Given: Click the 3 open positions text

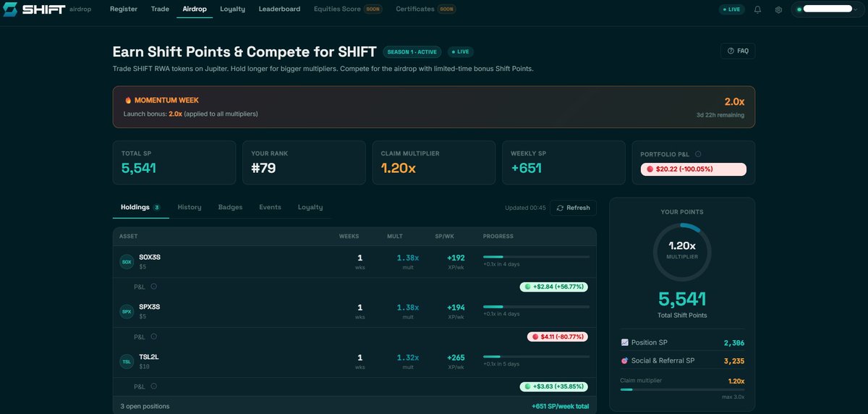Looking at the screenshot, I should (145, 406).
